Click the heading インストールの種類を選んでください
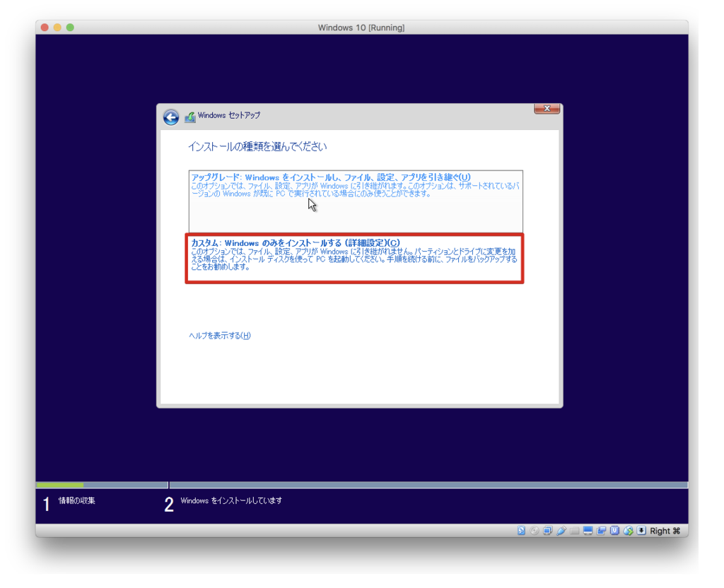Viewport: 724px width, 588px height. (x=257, y=147)
